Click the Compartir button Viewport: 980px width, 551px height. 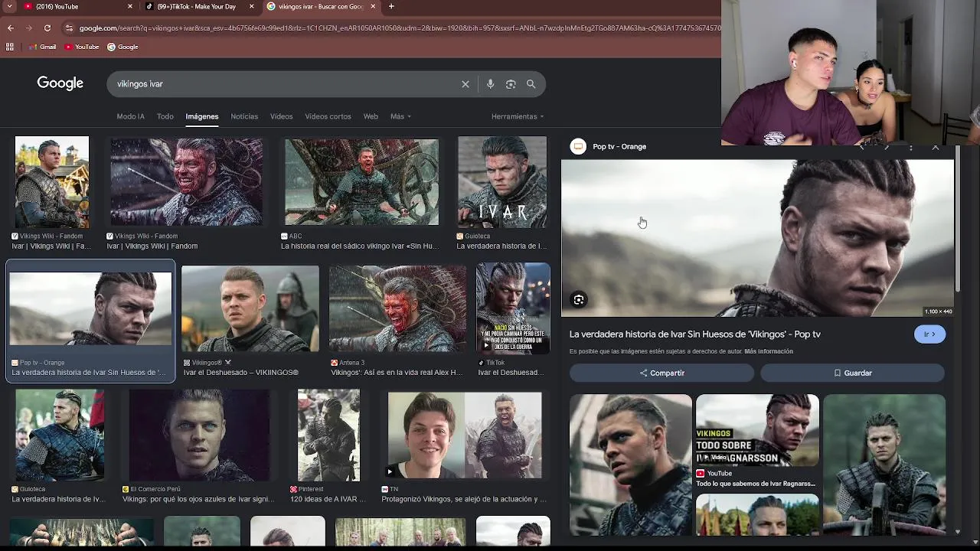[662, 373]
